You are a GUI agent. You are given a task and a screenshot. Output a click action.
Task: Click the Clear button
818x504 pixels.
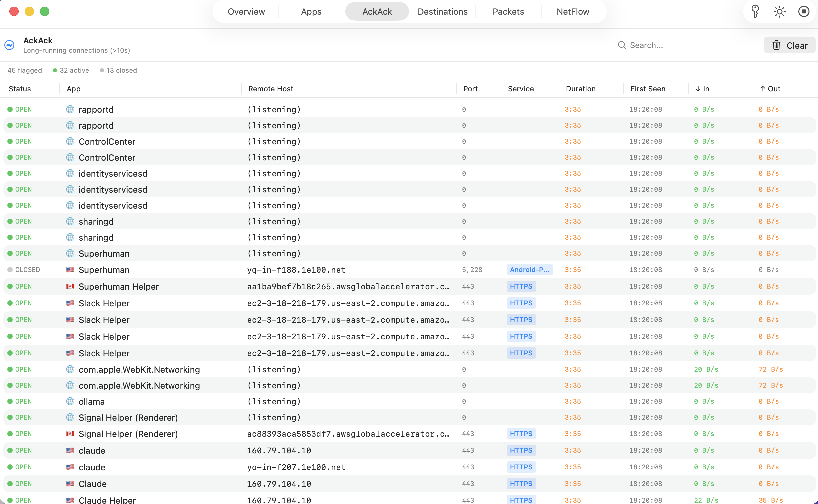[790, 45]
